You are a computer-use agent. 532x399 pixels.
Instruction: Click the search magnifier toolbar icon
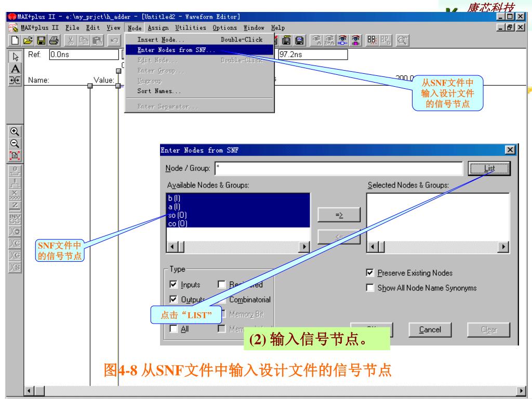(x=403, y=41)
